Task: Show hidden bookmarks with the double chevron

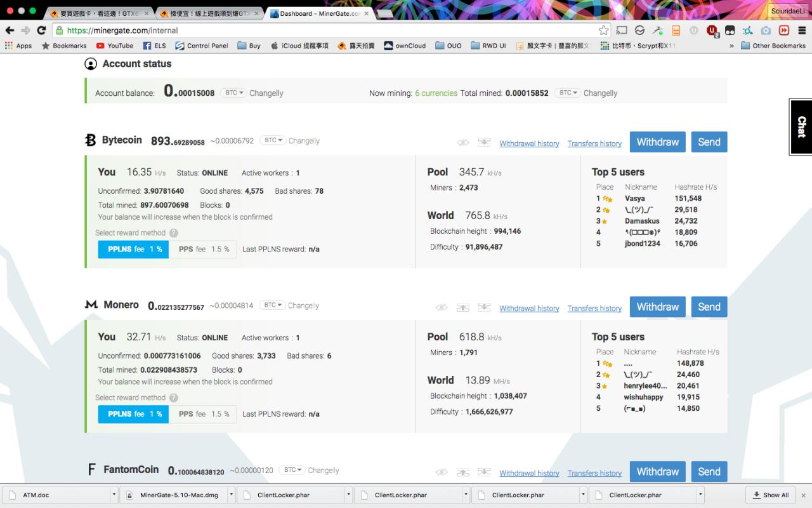Action: coord(732,46)
